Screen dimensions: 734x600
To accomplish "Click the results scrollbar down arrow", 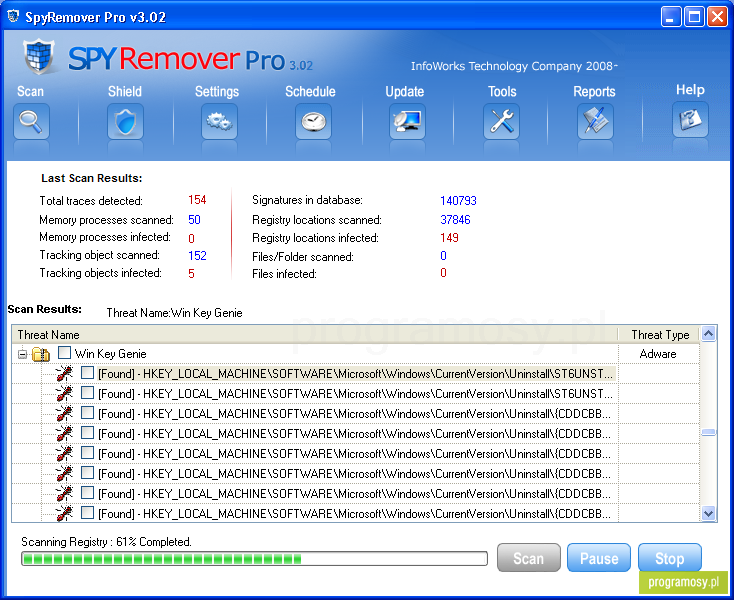I will click(708, 513).
